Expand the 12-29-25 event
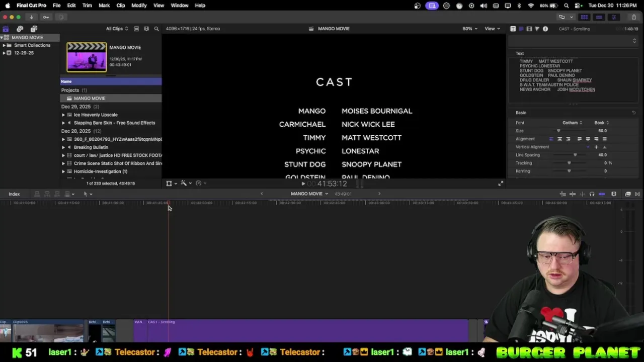This screenshot has width=644, height=362. pyautogui.click(x=4, y=53)
